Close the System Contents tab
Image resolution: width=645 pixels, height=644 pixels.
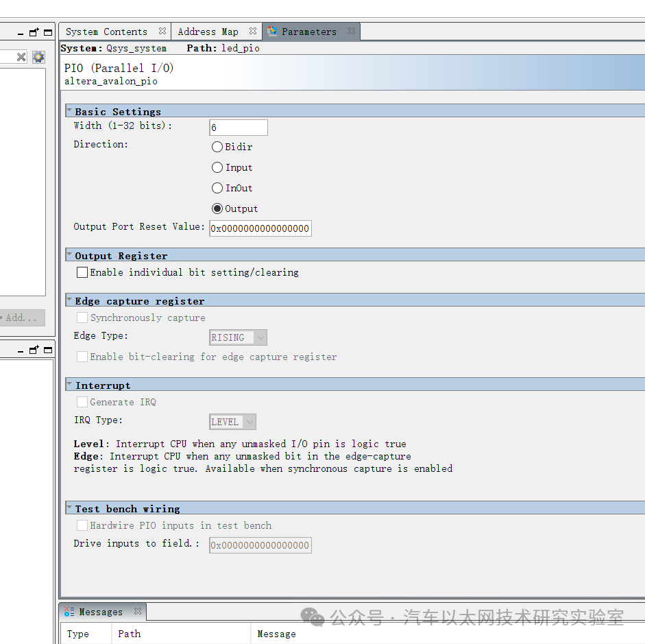coord(162,32)
